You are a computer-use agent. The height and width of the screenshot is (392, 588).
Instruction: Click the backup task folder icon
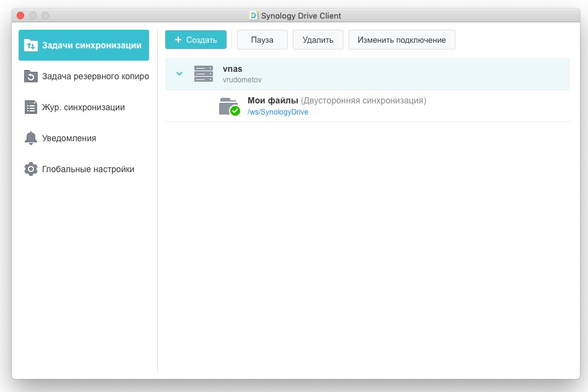31,76
